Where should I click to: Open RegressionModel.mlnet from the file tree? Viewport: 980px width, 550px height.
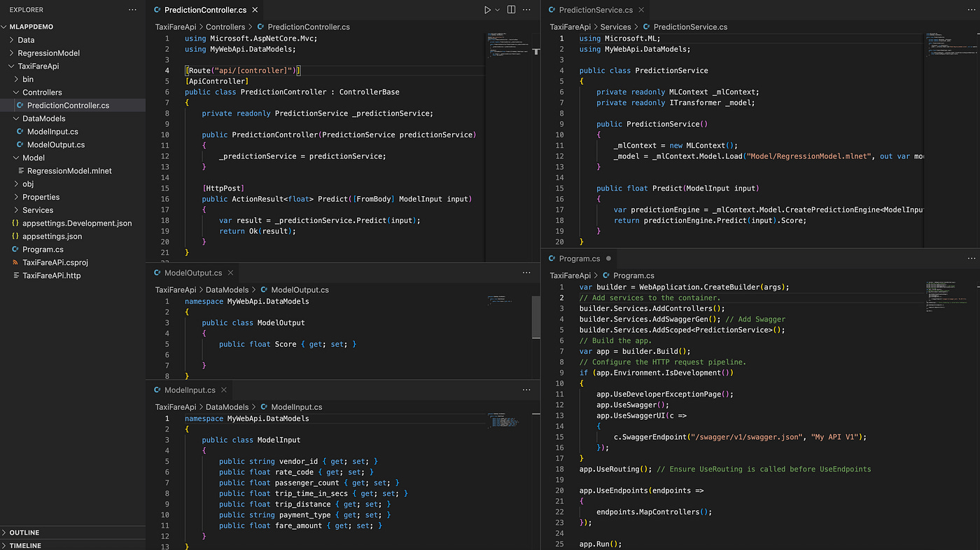click(x=69, y=171)
